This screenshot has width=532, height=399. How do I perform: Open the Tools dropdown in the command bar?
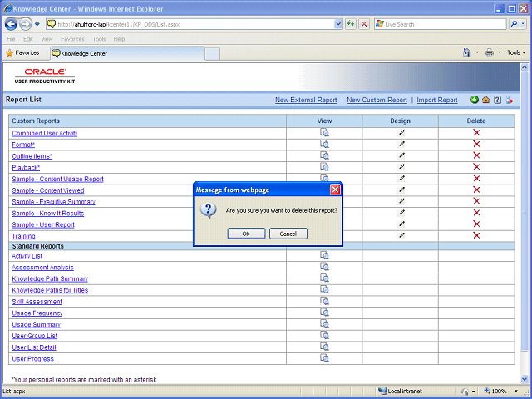(x=516, y=52)
